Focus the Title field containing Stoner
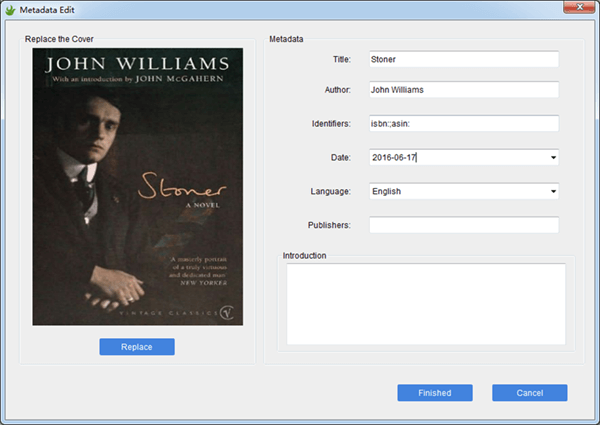Image resolution: width=600 pixels, height=425 pixels. click(x=464, y=59)
